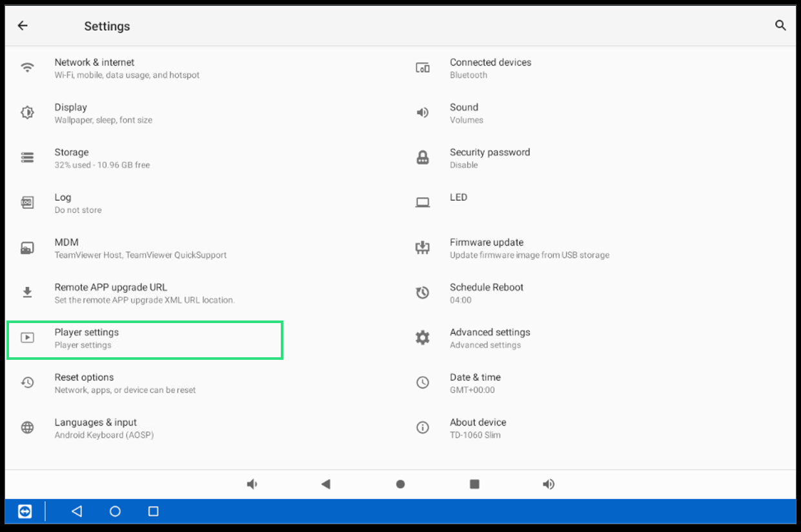Click the back arrow in Settings header
The image size is (801, 532).
[x=23, y=26]
